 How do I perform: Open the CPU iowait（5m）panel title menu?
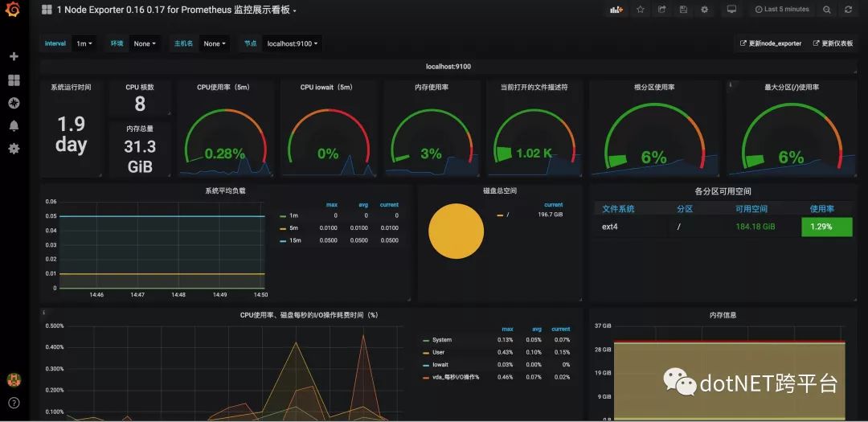point(328,88)
